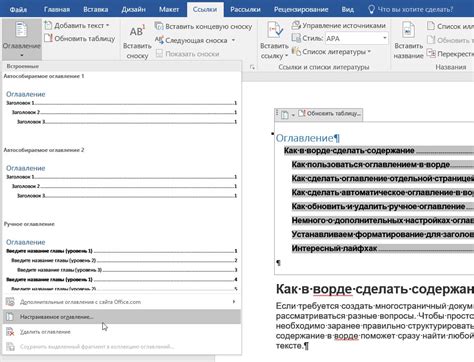
Task: Click TOC entry 'Немного о дополнительных настройках'
Action: 383,221
